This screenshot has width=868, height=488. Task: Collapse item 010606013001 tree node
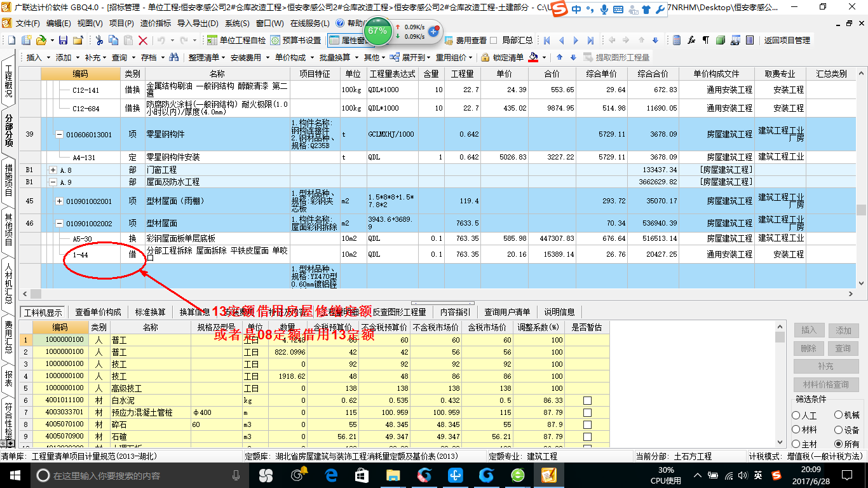point(60,135)
